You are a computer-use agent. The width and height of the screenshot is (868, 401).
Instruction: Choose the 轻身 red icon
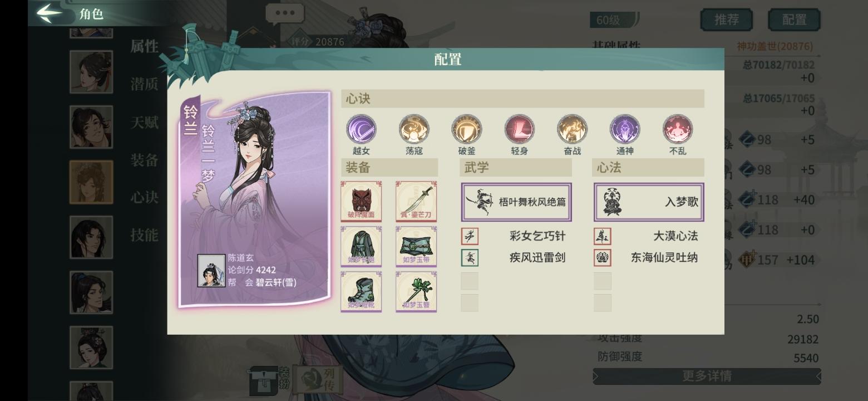tap(519, 129)
